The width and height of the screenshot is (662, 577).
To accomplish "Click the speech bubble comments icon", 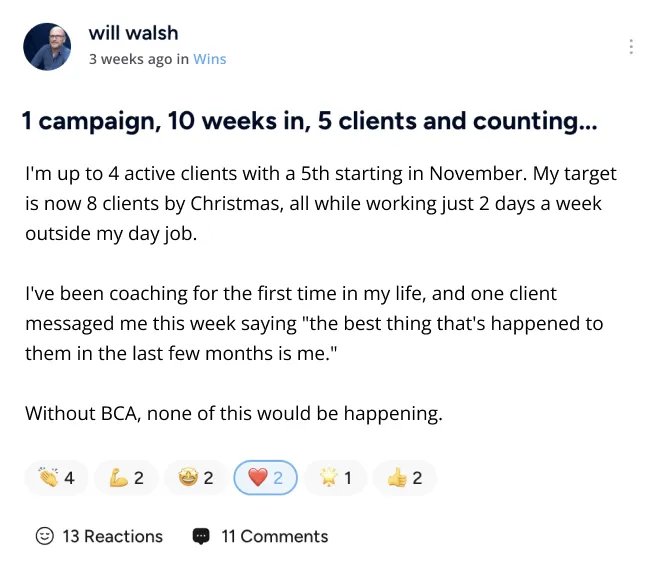I will click(x=202, y=537).
